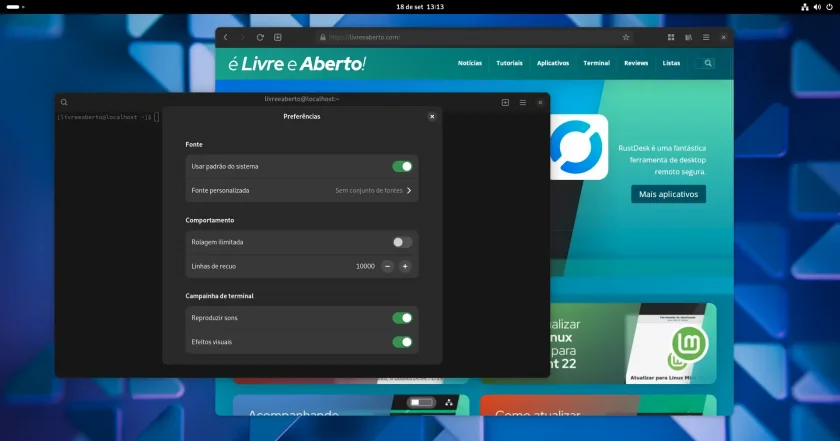The image size is (840, 441).
Task: Click the website search magnifier icon
Action: pyautogui.click(x=708, y=63)
